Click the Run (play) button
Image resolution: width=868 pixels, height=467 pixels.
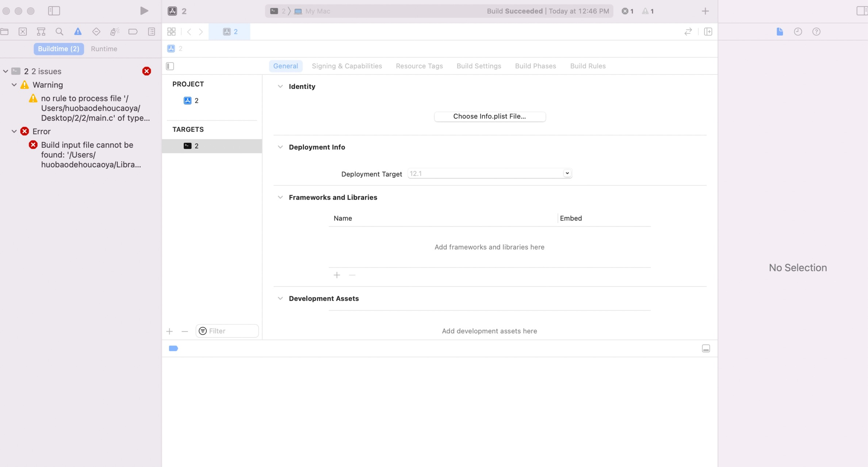point(144,11)
